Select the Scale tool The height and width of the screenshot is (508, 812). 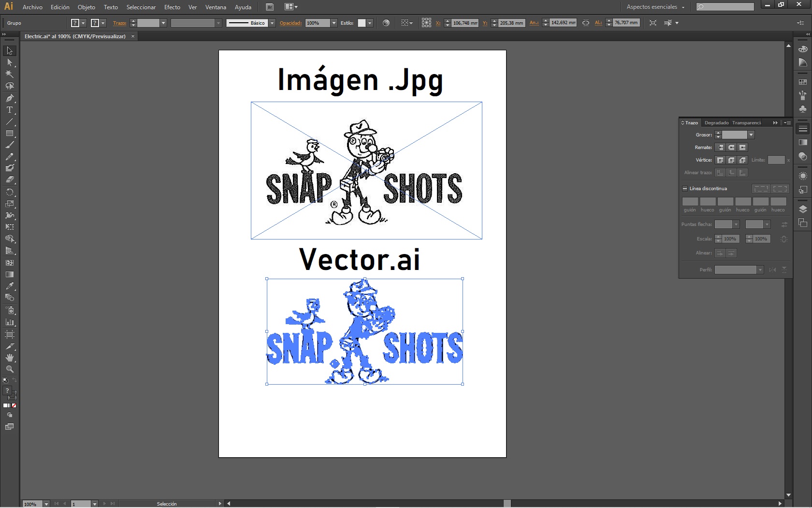point(10,204)
